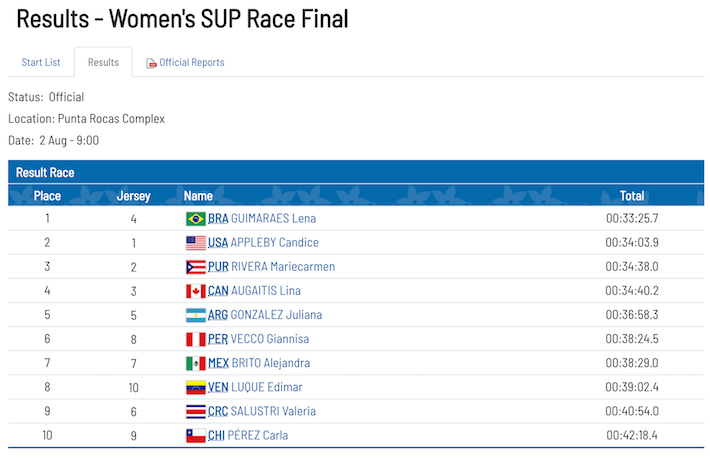
Task: Open the CHI country code link
Action: pos(216,435)
